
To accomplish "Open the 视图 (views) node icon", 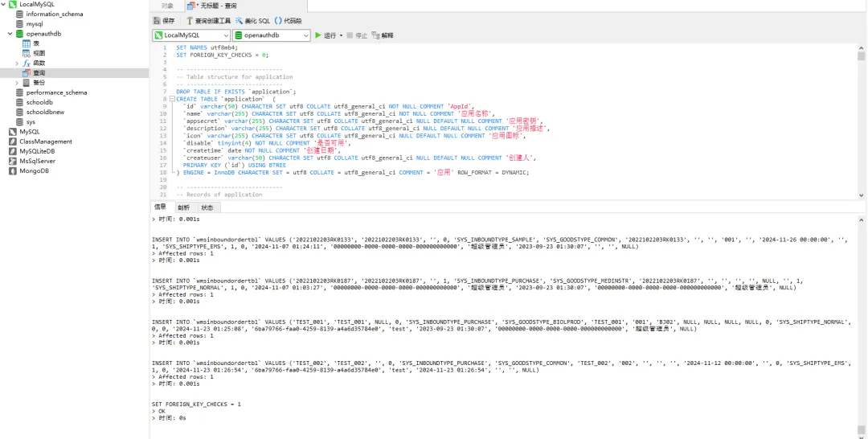I will tap(26, 53).
